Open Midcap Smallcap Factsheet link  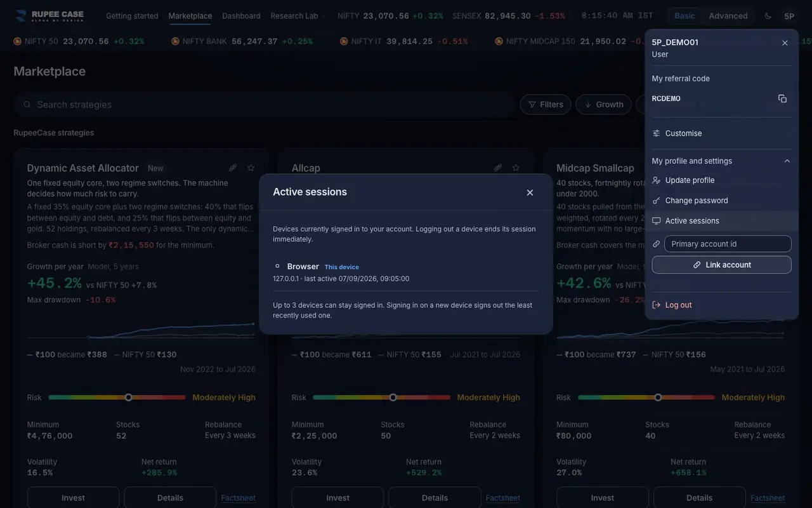768,498
